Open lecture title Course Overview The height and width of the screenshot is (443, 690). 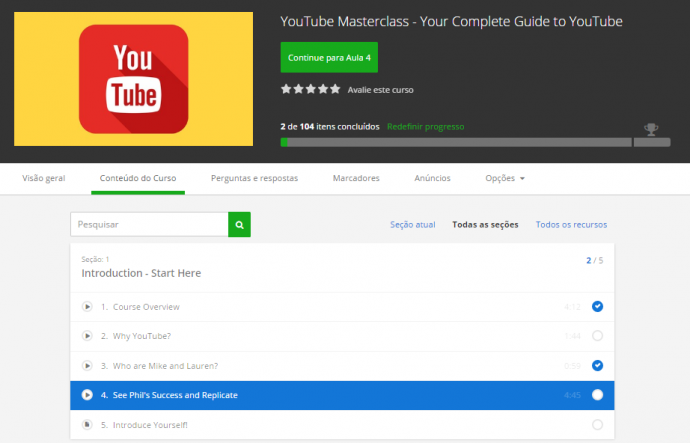(146, 307)
